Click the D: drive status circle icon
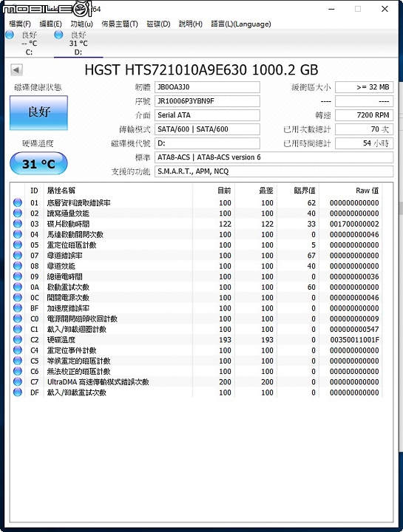The image size is (403, 532). coord(58,35)
